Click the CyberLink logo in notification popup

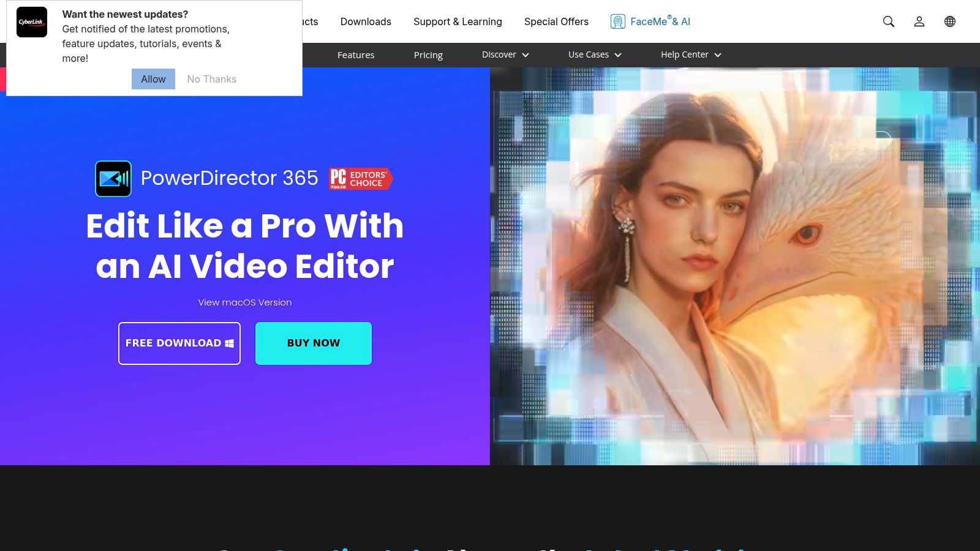32,22
